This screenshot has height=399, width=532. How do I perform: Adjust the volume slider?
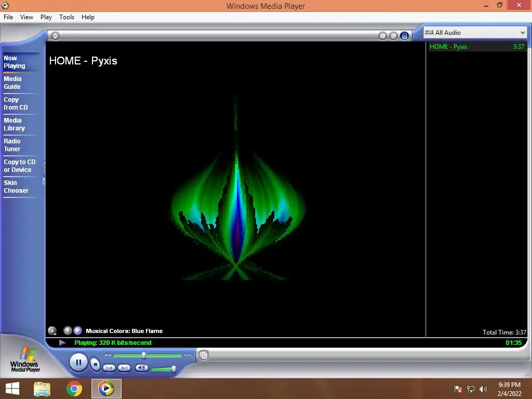[x=174, y=369]
